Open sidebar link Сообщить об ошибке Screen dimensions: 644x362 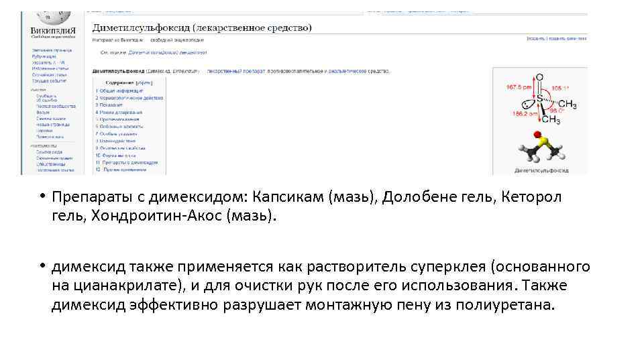coord(46,98)
